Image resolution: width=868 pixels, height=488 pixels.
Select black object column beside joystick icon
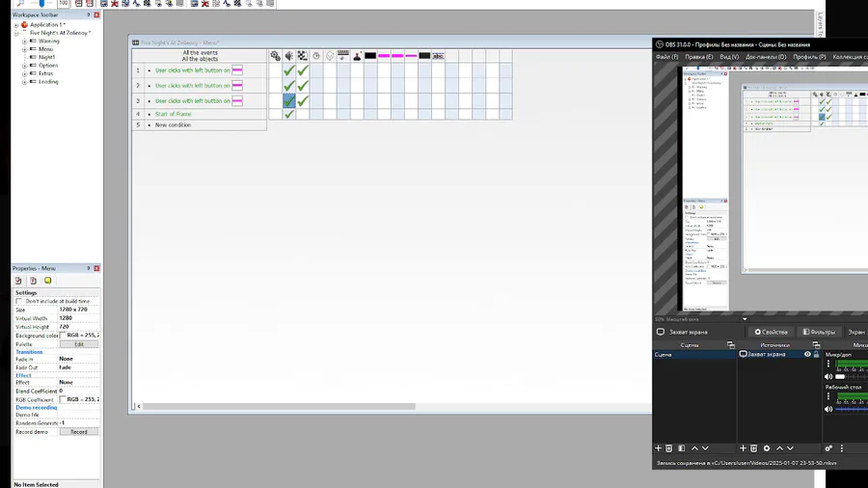370,56
